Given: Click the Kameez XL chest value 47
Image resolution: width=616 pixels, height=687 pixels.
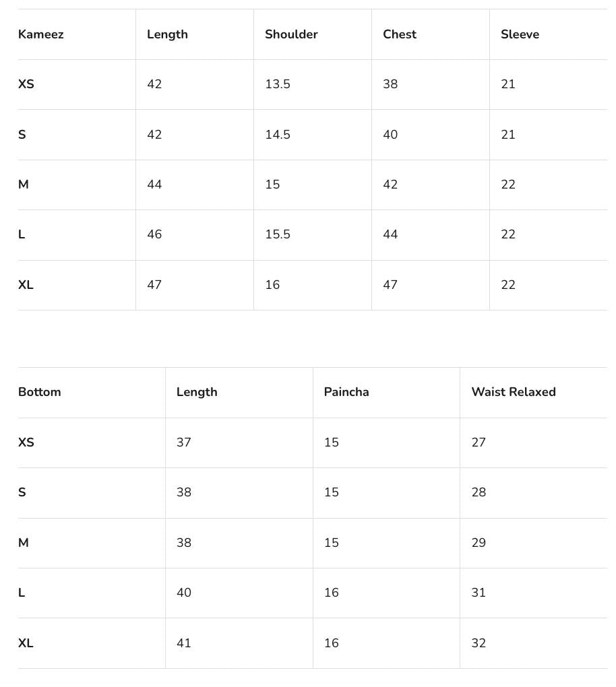Looking at the screenshot, I should point(390,285).
